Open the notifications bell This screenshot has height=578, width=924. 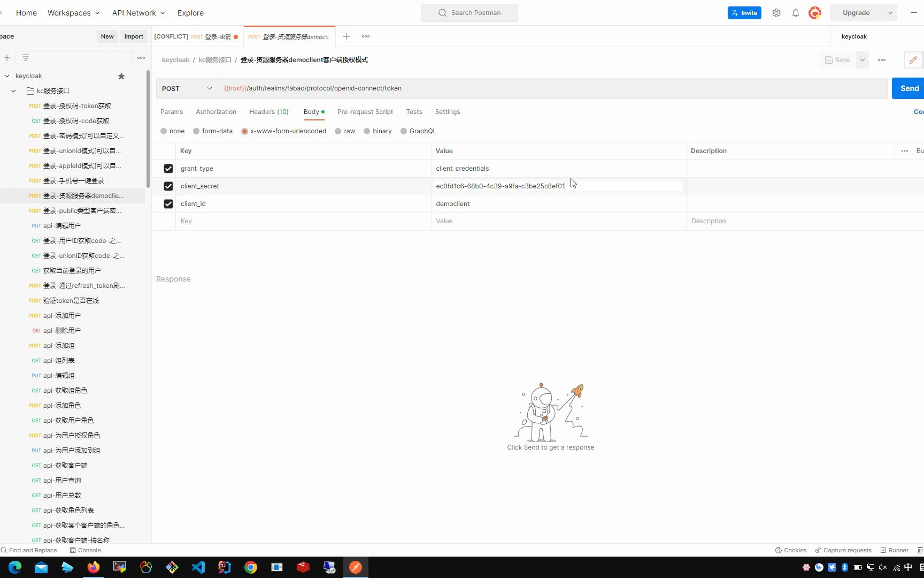click(796, 13)
